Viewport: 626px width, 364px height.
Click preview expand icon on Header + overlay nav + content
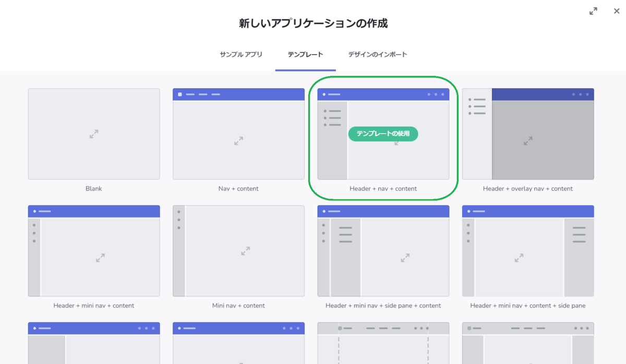point(528,141)
